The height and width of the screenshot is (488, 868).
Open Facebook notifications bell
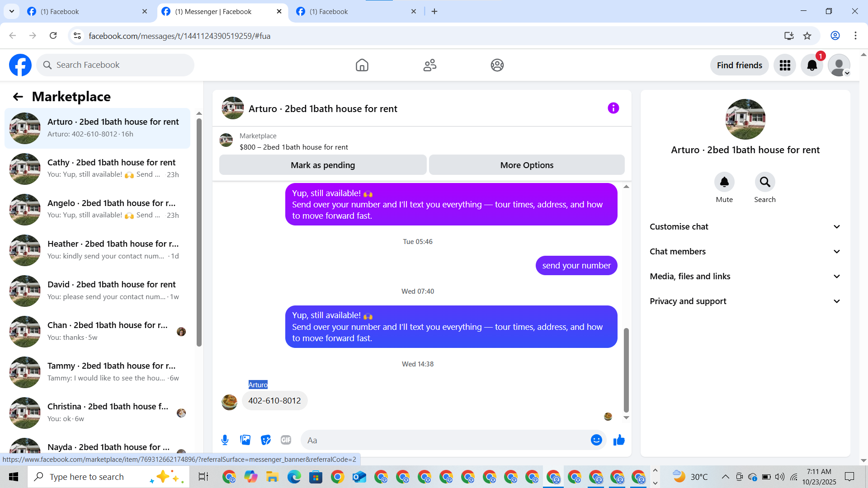pos(812,66)
